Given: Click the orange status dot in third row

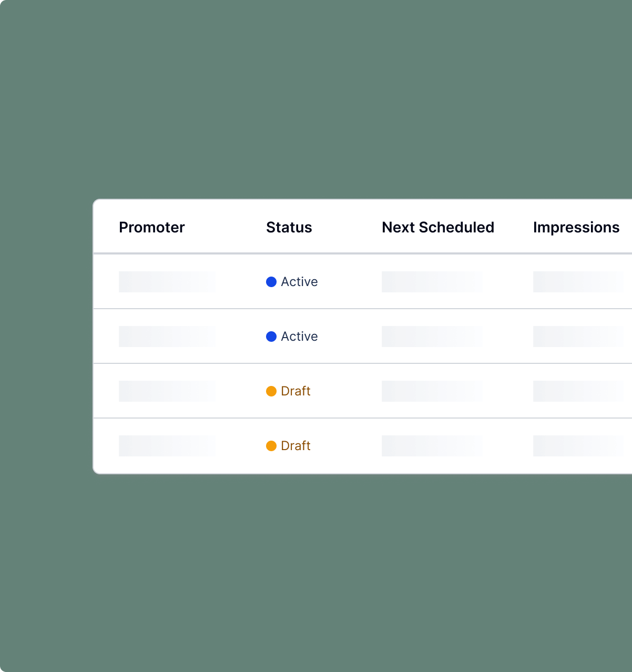Looking at the screenshot, I should click(x=271, y=391).
